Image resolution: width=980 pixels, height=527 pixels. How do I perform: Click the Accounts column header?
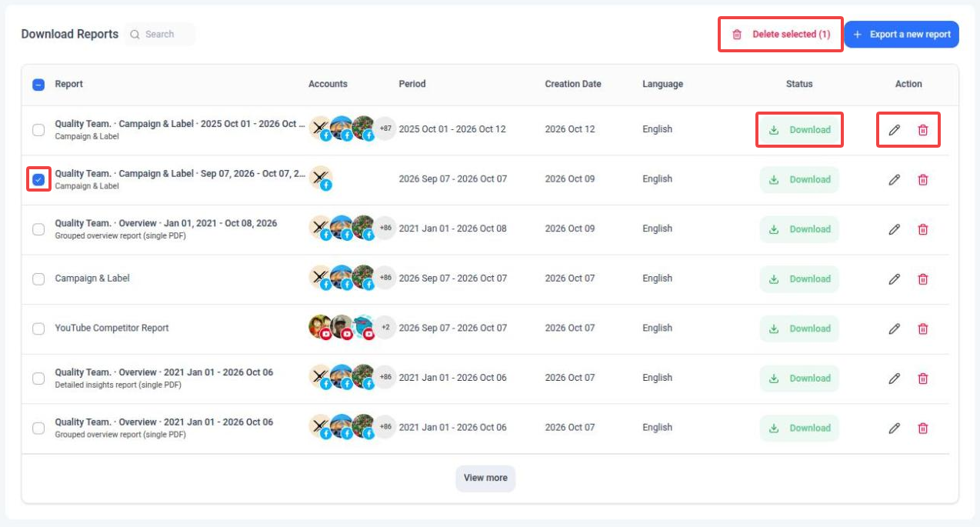tap(328, 84)
